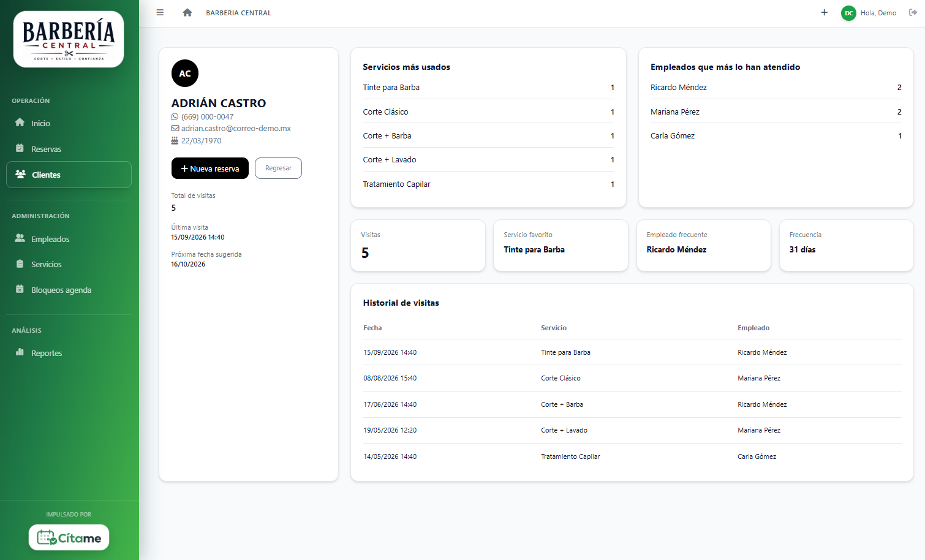Click the AC client avatar circle
This screenshot has height=560, width=925.
(x=185, y=74)
